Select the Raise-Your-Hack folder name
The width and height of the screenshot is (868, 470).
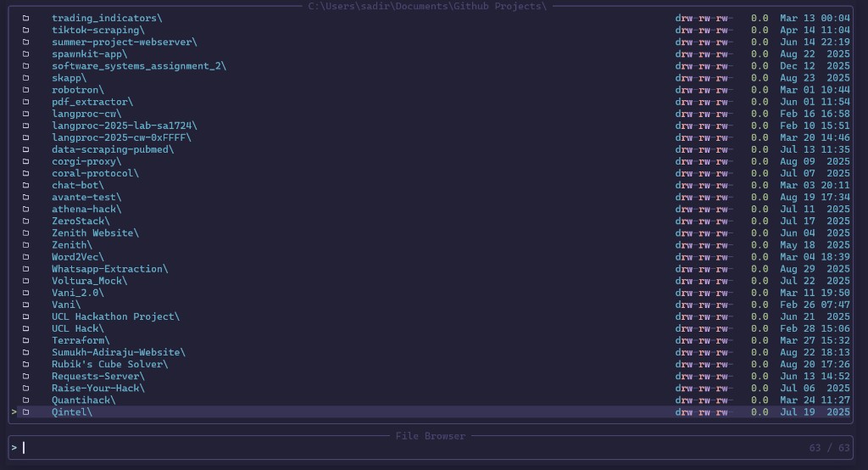98,388
